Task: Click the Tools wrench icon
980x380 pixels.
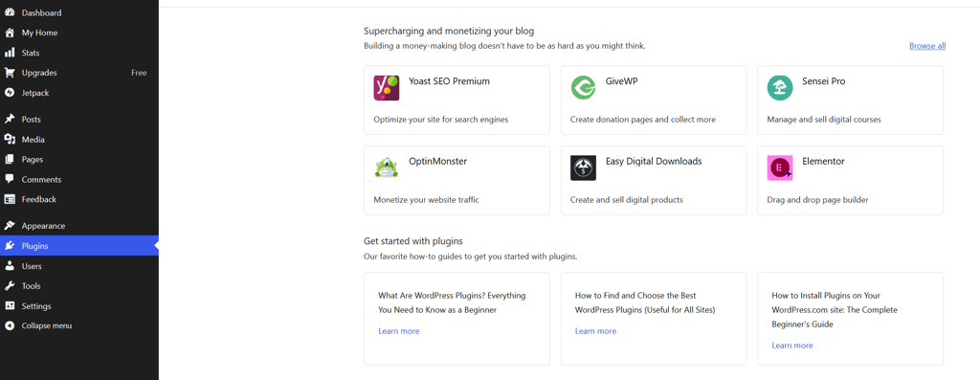Action: coord(10,285)
